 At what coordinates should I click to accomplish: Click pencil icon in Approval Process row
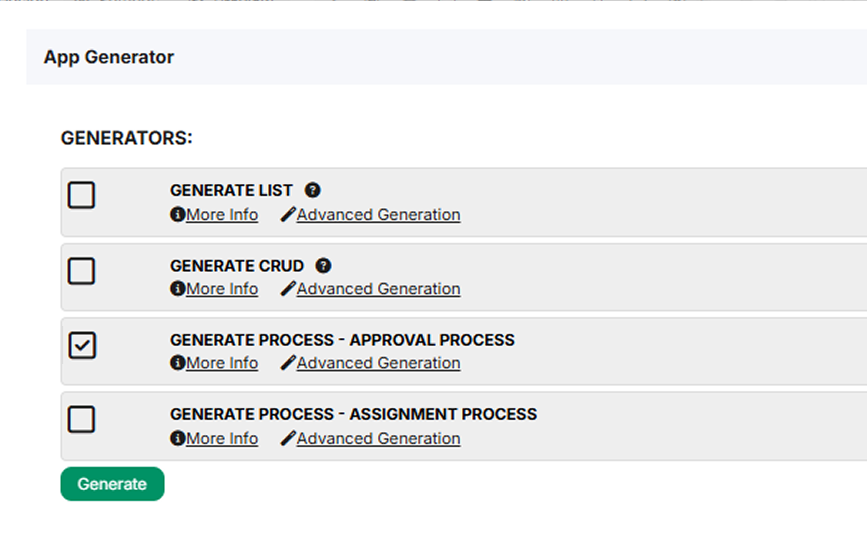point(288,363)
